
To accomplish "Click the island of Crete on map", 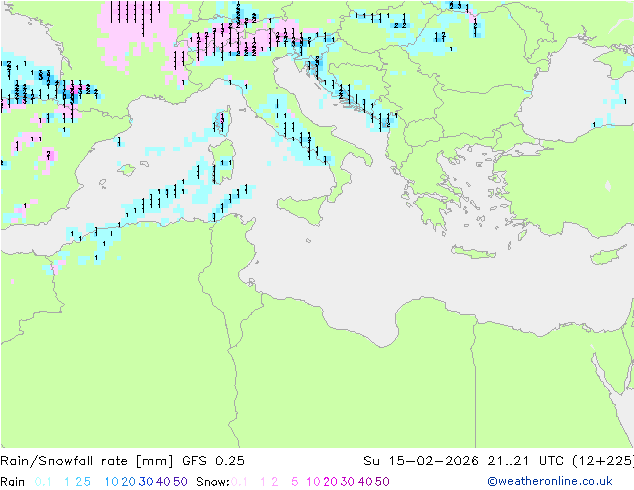I will tap(473, 252).
